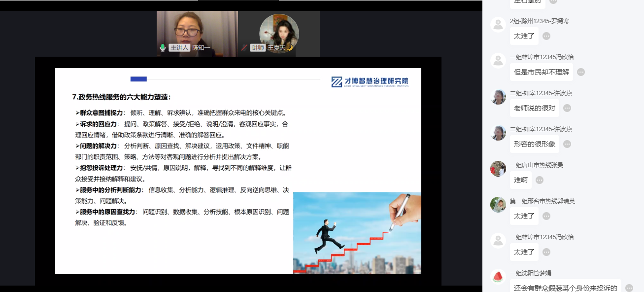Click default avatar of 2组-滁州12345-罗嫣寒
This screenshot has height=292, width=644.
pyautogui.click(x=498, y=24)
